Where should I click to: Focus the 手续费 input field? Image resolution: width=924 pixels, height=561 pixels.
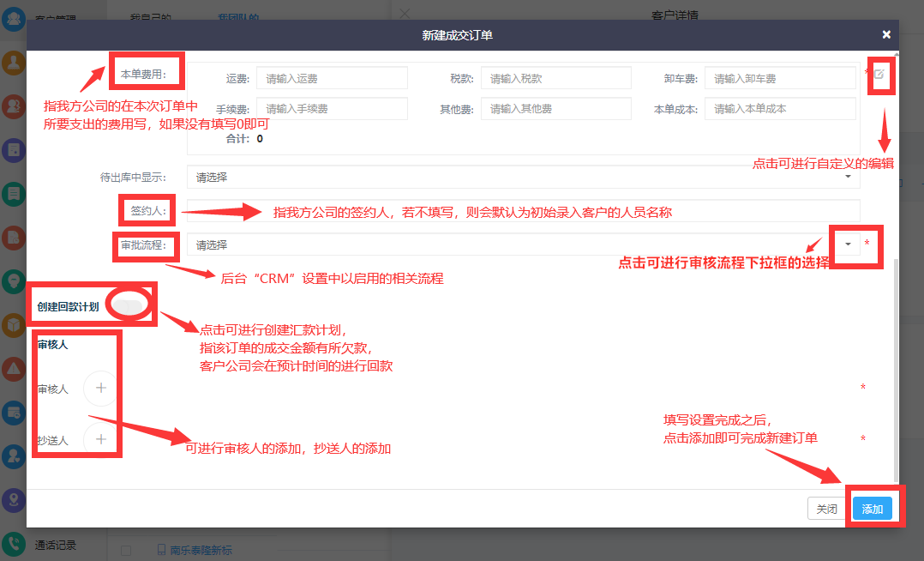pos(332,109)
